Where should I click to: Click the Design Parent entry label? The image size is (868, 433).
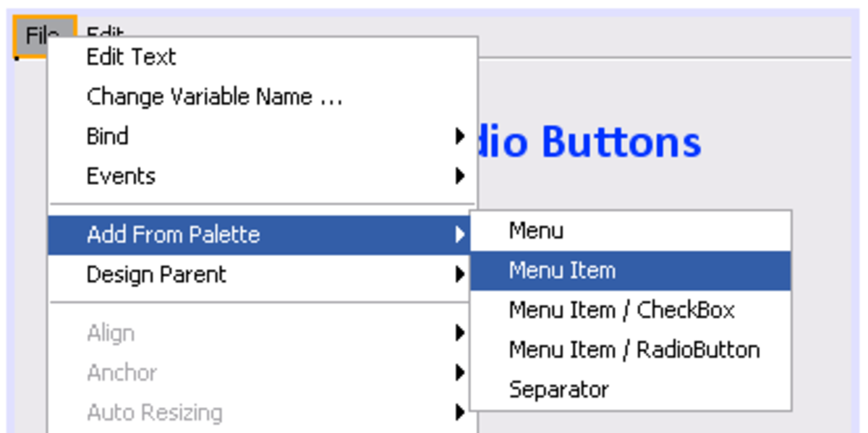pyautogui.click(x=156, y=275)
